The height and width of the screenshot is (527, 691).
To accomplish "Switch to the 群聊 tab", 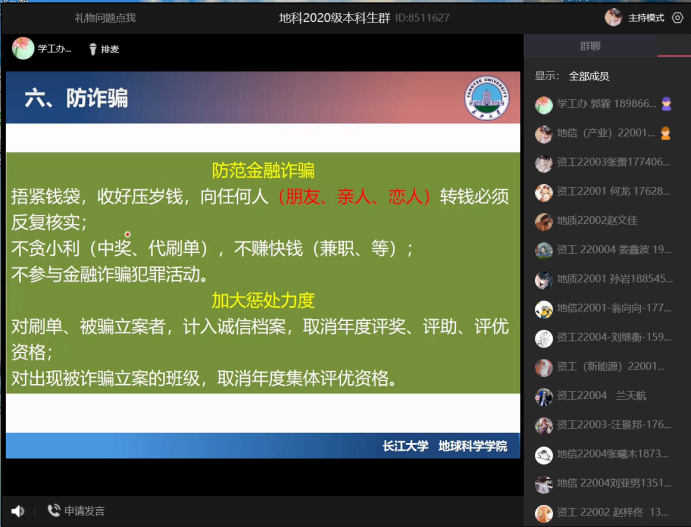I will tap(590, 46).
